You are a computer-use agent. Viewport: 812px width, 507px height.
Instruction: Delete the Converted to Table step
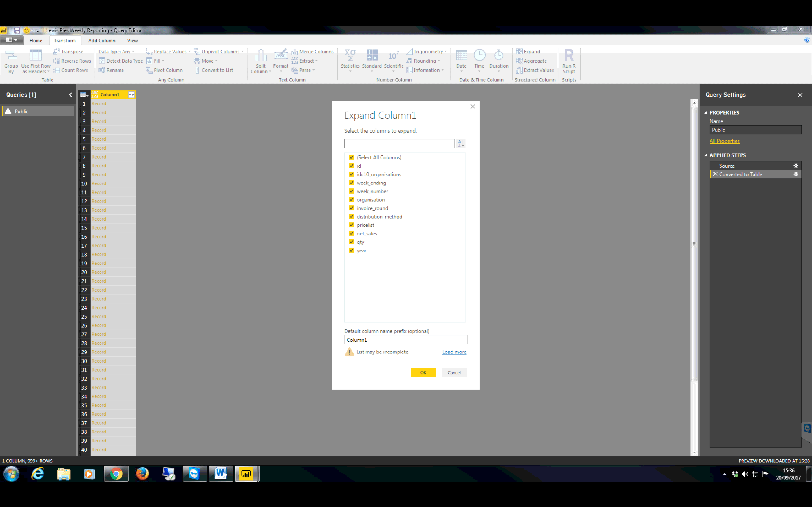point(715,174)
